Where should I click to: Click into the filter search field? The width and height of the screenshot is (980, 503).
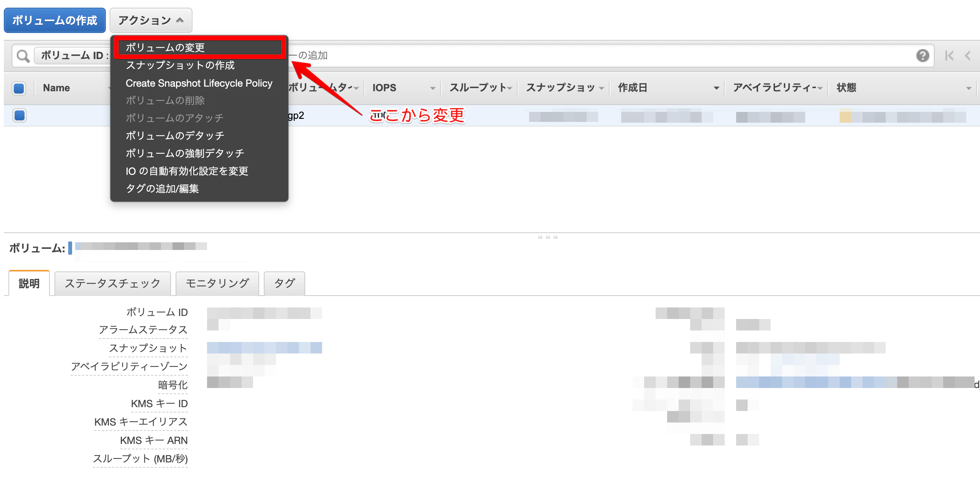tap(575, 56)
